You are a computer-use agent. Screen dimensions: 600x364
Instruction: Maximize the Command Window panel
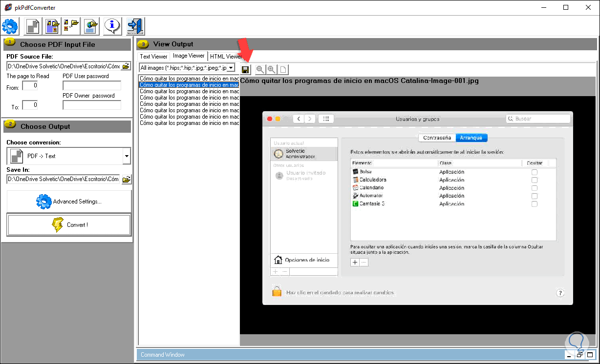(590, 355)
